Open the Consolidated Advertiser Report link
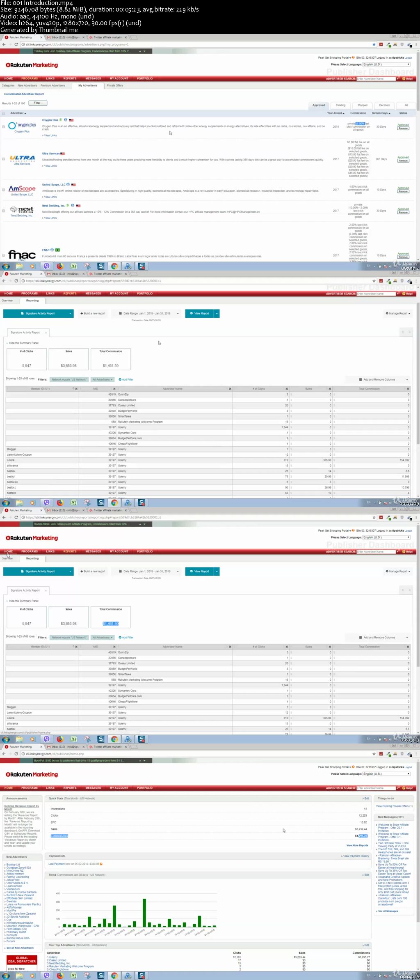The height and width of the screenshot is (980, 420). pyautogui.click(x=24, y=94)
